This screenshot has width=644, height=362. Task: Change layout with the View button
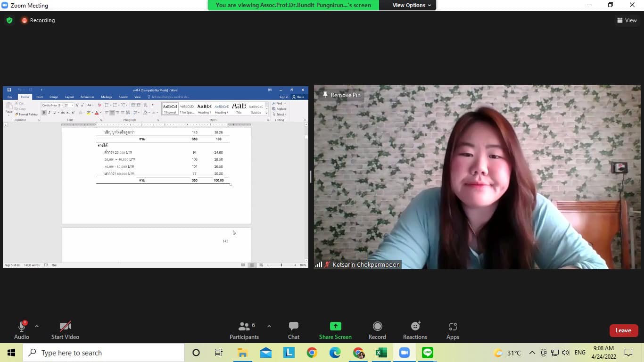(627, 20)
